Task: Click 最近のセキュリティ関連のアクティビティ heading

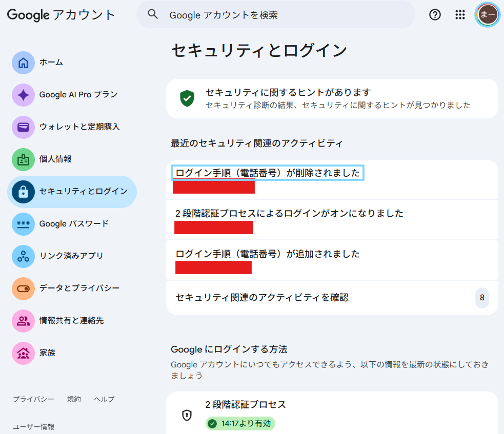Action: tap(256, 143)
